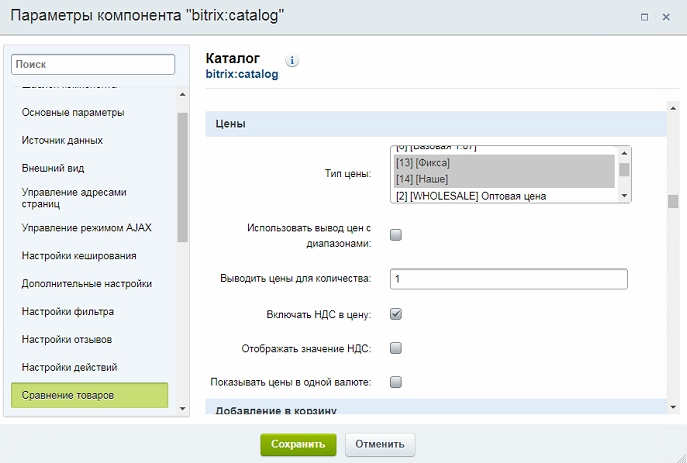Enable price output with ranges checkbox

(395, 235)
